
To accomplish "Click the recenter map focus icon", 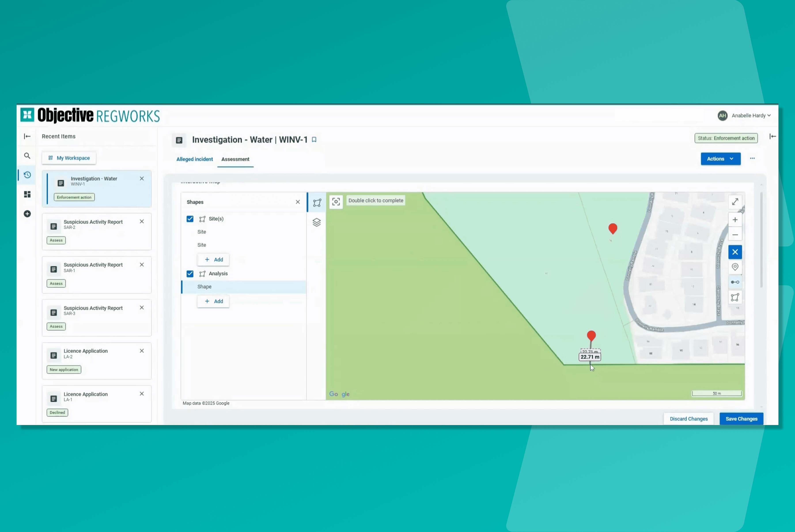I will coord(336,202).
